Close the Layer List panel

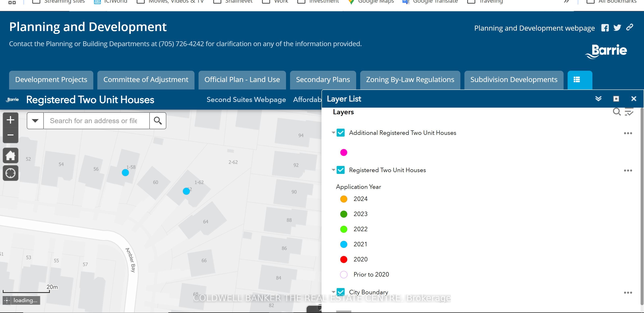634,99
